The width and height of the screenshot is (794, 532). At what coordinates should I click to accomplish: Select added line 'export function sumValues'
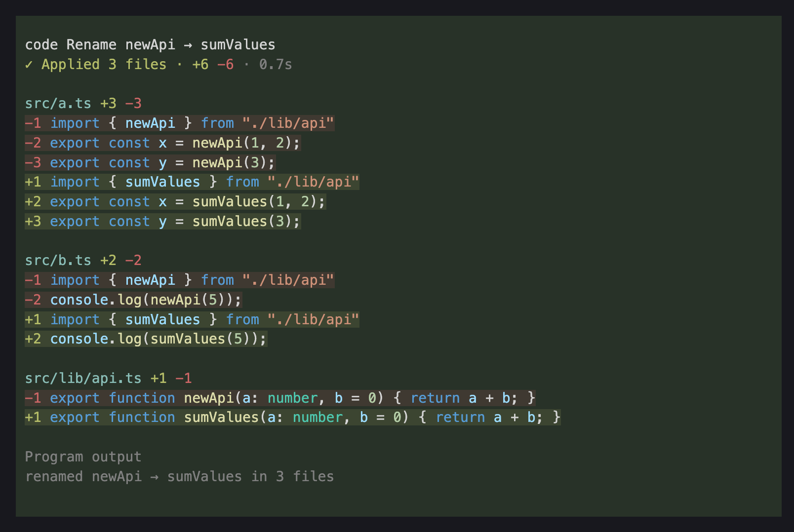[293, 417]
